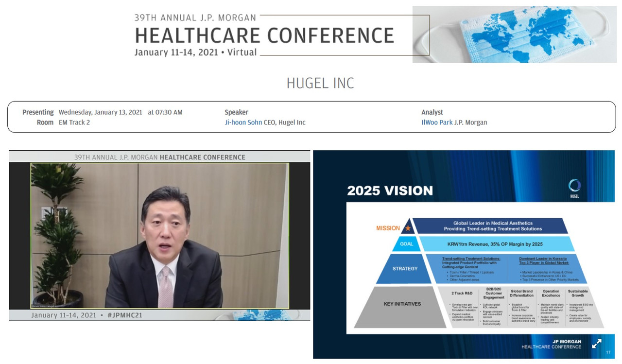Click the KEY INITIATIVES tier label

point(402,304)
